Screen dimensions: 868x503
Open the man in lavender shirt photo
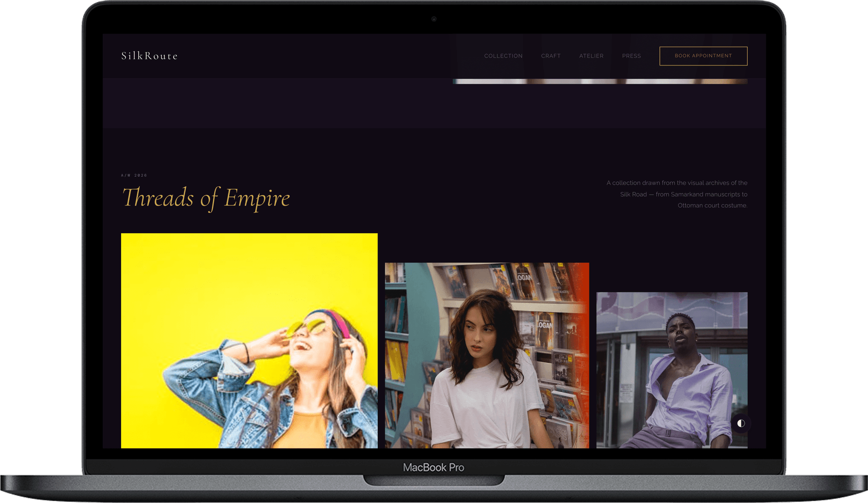671,370
